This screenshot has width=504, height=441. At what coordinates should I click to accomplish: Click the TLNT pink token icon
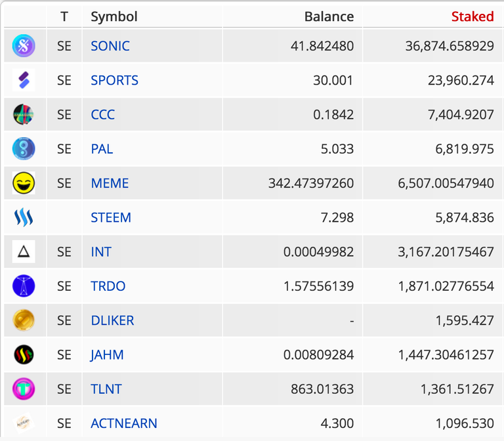(24, 389)
